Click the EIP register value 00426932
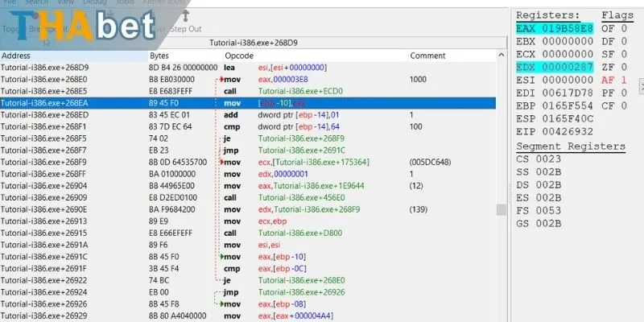Image resolution: width=644 pixels, height=322 pixels. pyautogui.click(x=567, y=131)
